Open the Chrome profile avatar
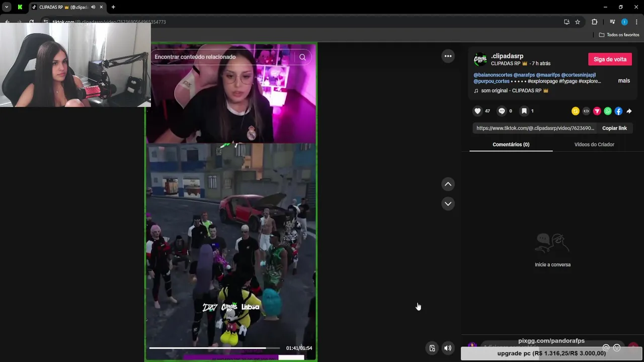 pos(624,22)
